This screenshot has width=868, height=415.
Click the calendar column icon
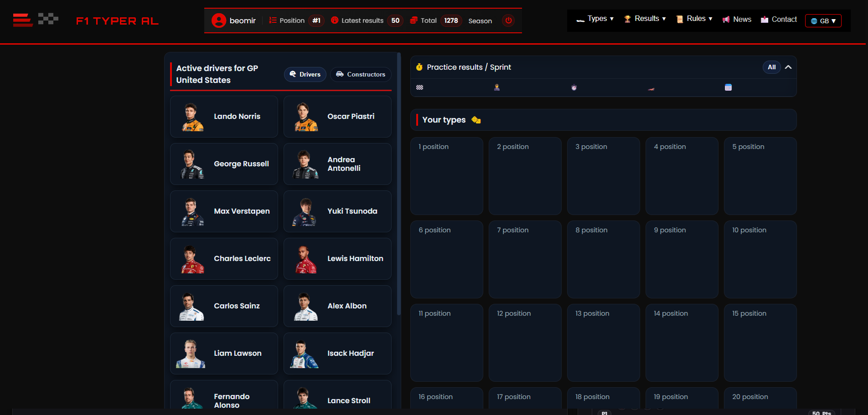tap(728, 87)
